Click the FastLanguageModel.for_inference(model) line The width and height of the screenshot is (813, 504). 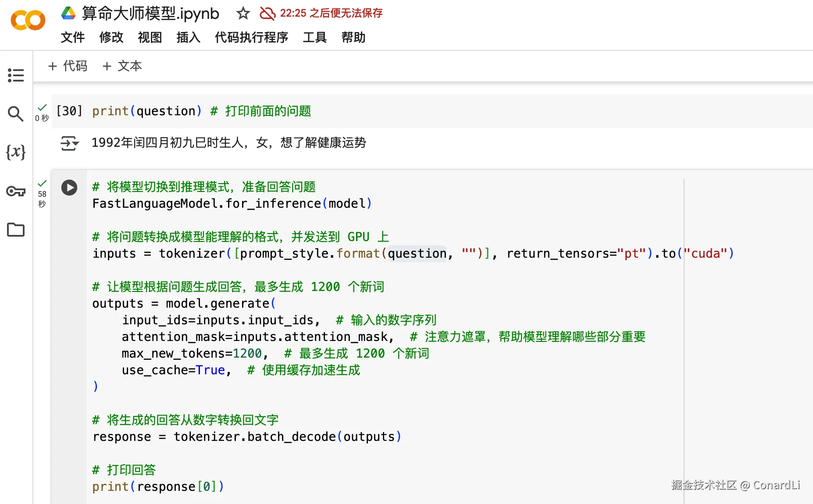(232, 203)
